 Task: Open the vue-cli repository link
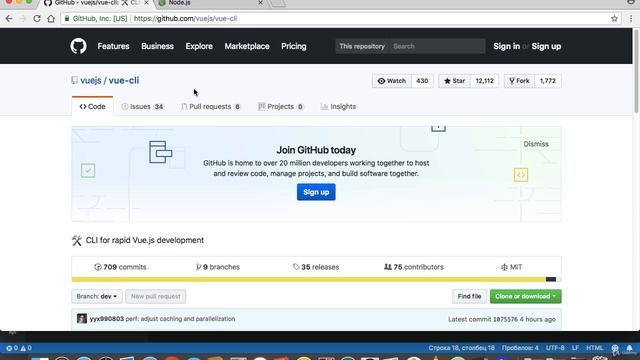tap(124, 80)
